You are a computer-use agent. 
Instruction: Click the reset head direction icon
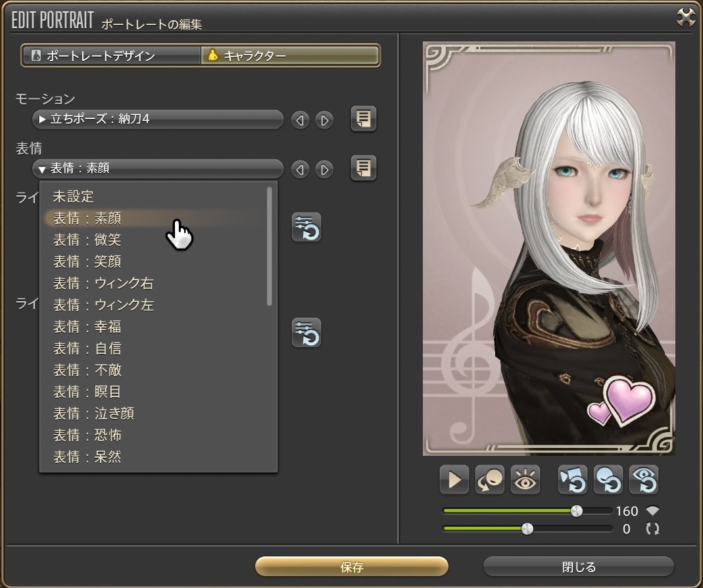pyautogui.click(x=608, y=481)
